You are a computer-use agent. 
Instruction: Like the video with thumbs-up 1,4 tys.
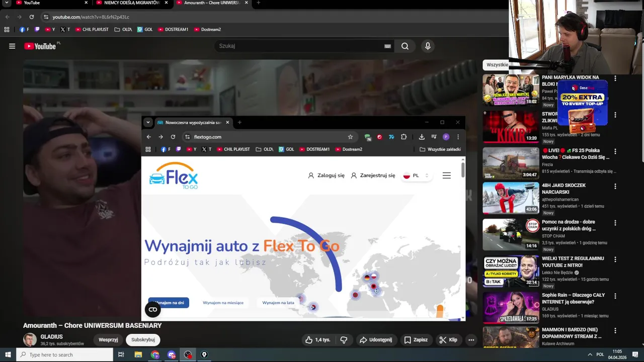pos(317,340)
